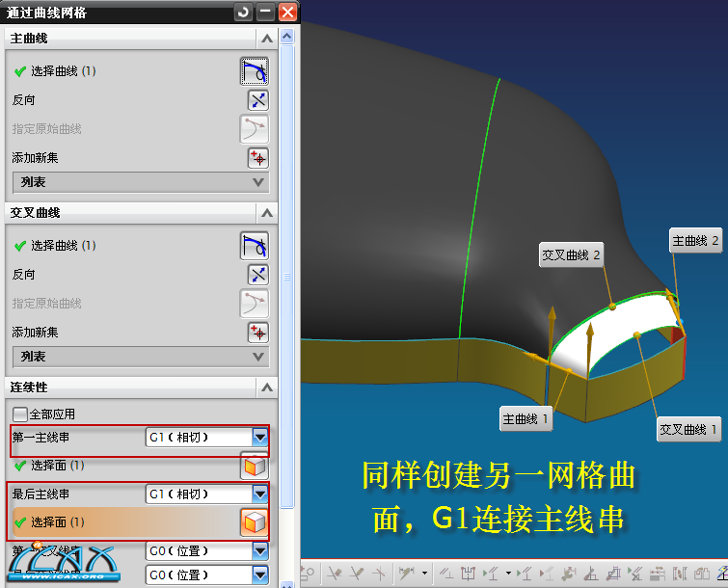Toggle the 全部应用 checkbox
This screenshot has width=728, height=588.
pos(20,414)
